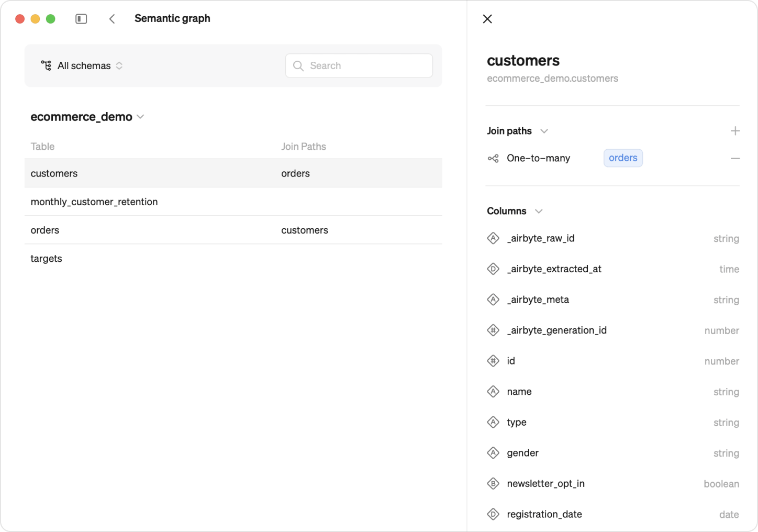Select the targets table row
The image size is (758, 532).
coord(47,259)
